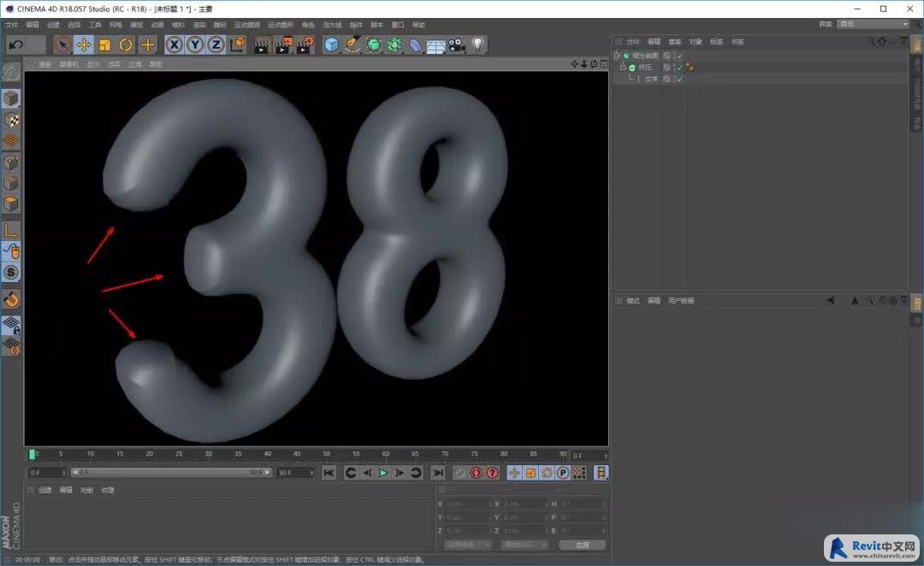Toggle X axis lock
The height and width of the screenshot is (566, 924).
(174, 44)
